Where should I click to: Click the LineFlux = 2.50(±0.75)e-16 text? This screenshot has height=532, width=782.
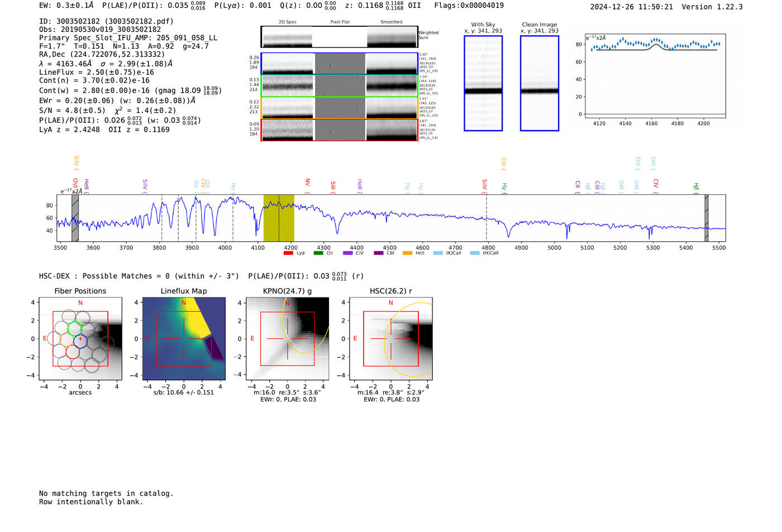point(97,72)
